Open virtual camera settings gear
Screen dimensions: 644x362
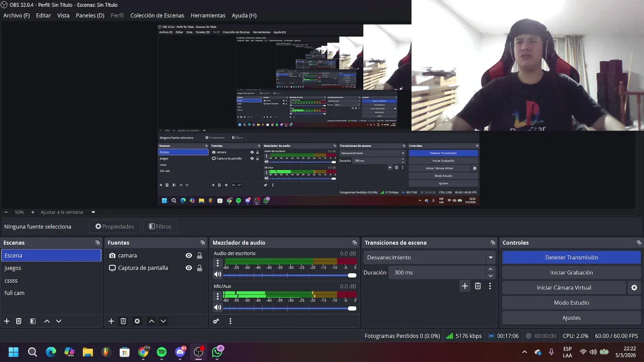(634, 288)
